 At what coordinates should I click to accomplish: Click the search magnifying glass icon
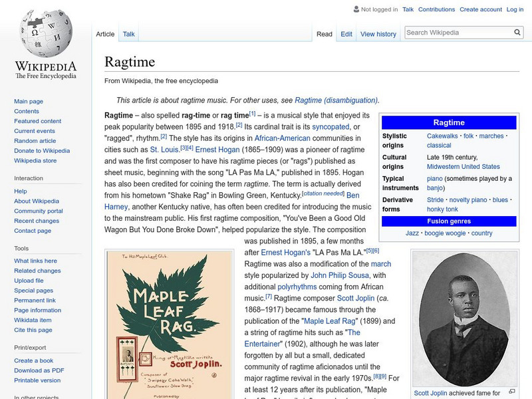(517, 33)
